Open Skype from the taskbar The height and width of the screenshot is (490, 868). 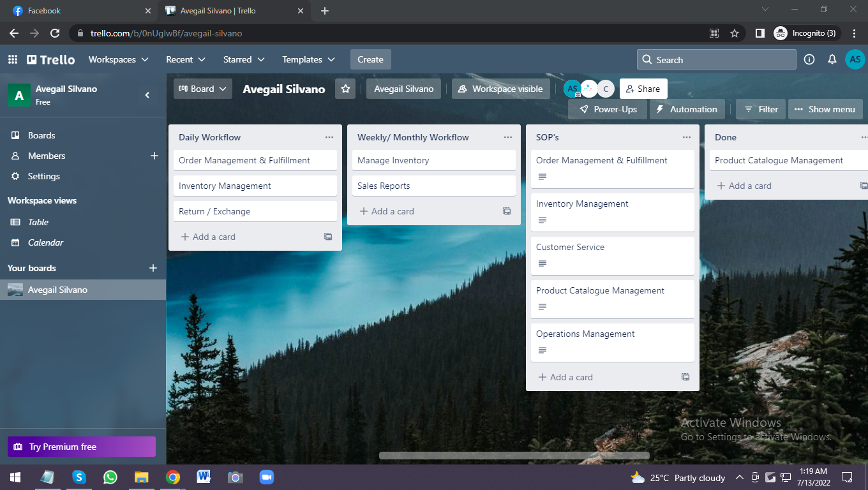(79, 477)
